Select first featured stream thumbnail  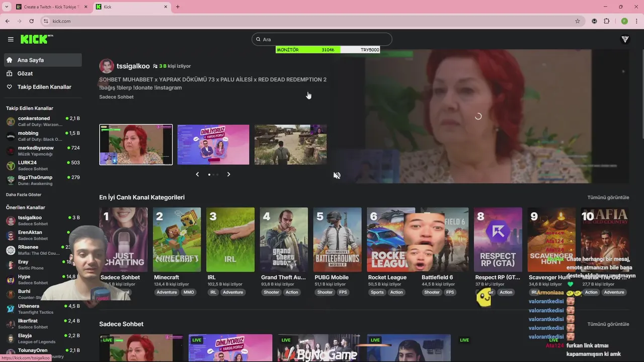click(136, 145)
